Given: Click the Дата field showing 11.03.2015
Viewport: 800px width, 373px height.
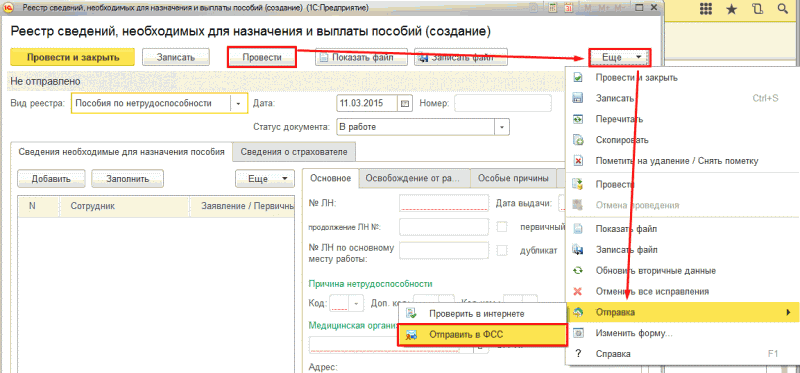Looking at the screenshot, I should (368, 103).
